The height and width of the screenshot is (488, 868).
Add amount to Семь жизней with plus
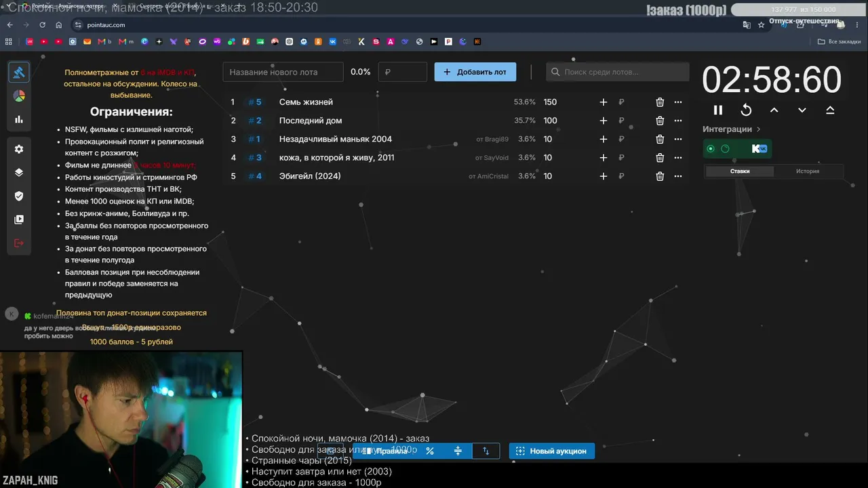point(604,102)
